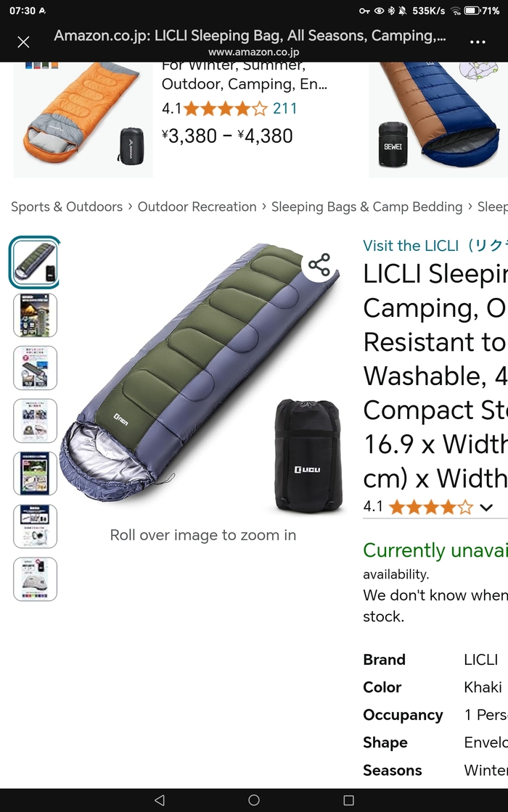
Task: Tap the Android back navigation button
Action: (160, 800)
